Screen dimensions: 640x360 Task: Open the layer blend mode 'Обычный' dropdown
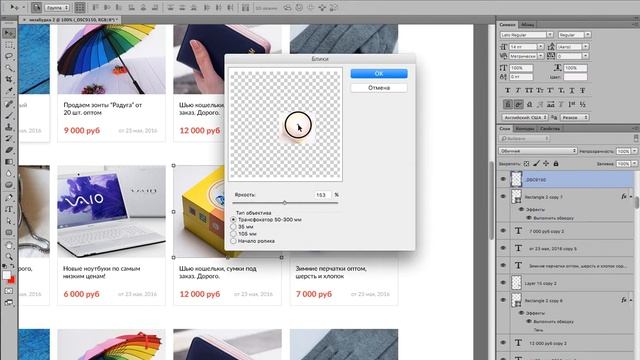coord(538,151)
